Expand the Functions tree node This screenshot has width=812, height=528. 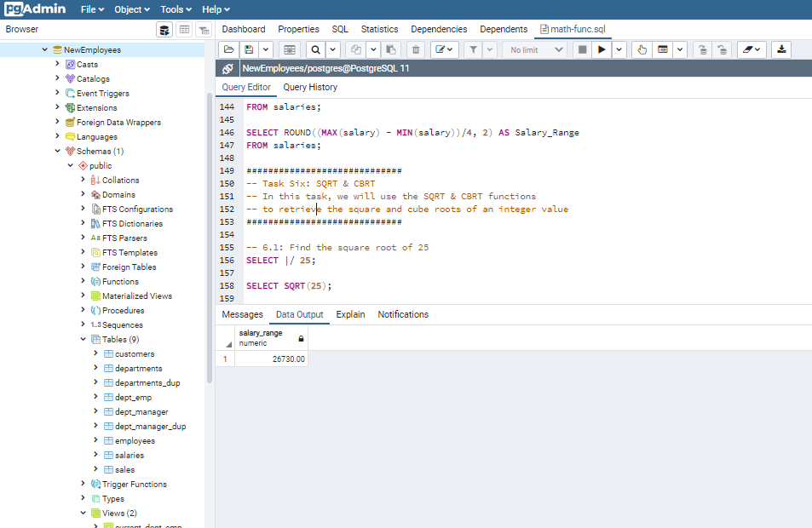click(x=83, y=281)
